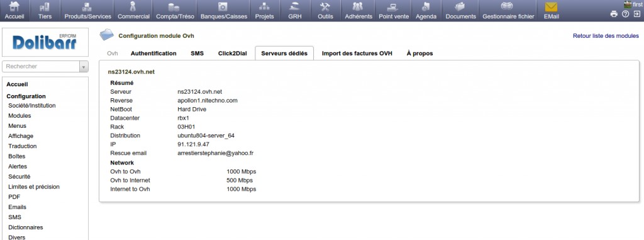644x240 pixels.
Task: Open Dictionnaires sidebar entry
Action: 25,227
